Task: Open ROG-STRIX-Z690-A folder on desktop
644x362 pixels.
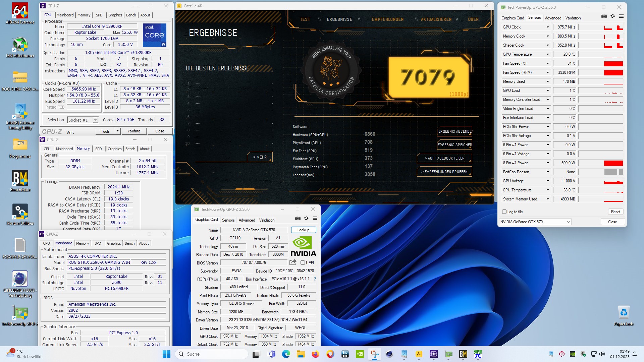Action: click(x=20, y=80)
